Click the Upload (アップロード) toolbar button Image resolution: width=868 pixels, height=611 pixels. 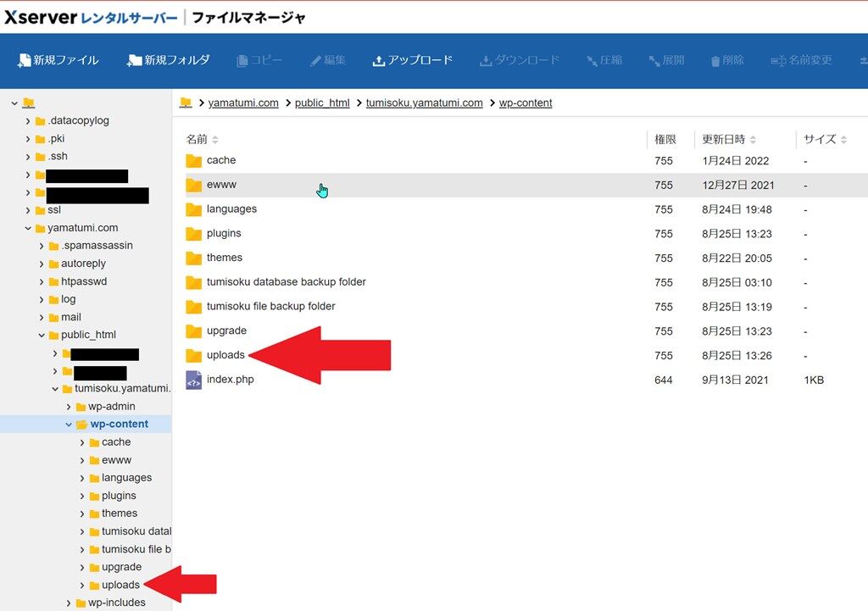pyautogui.click(x=413, y=60)
